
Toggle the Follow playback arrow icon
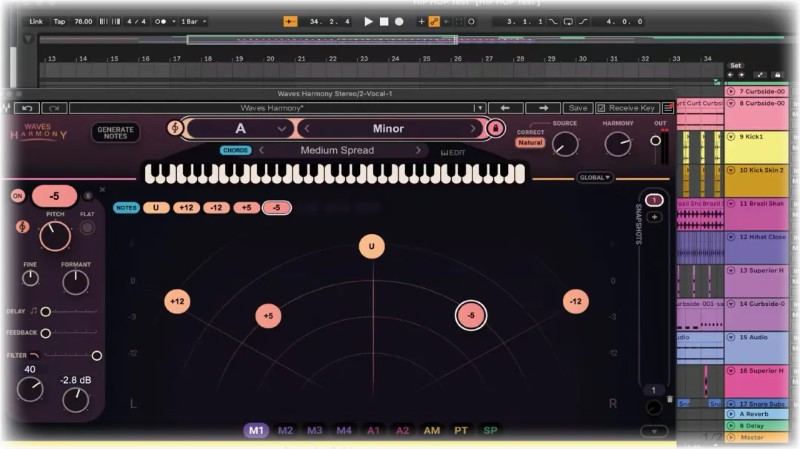290,21
